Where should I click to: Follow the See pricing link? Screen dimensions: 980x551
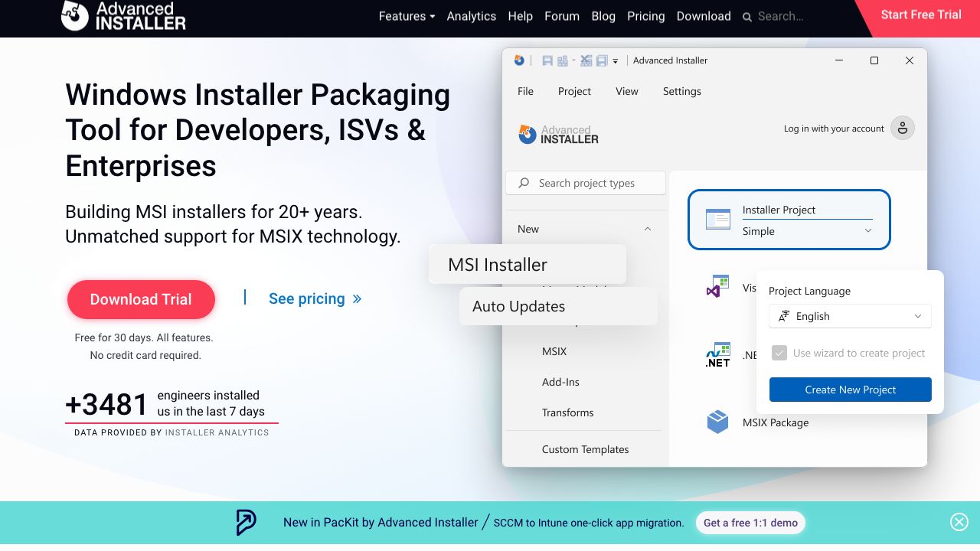coord(315,298)
